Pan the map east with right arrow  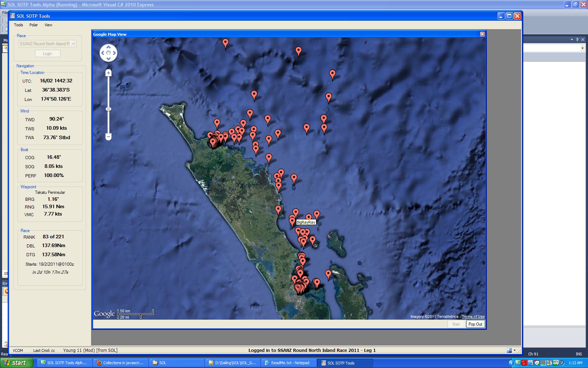(x=114, y=53)
